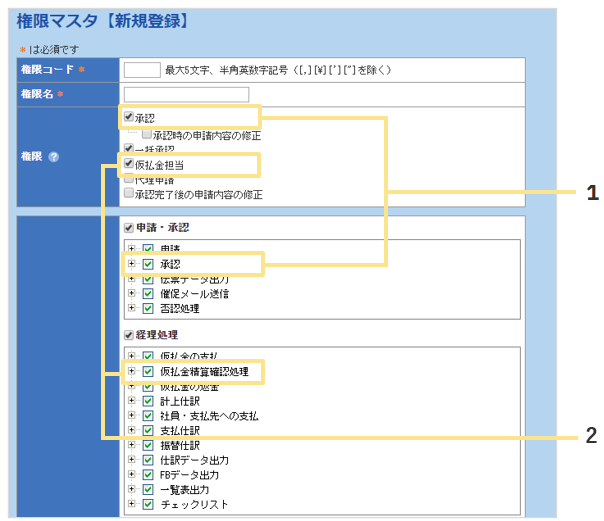Check 承認完了後の申請内容の修正 option

(x=128, y=194)
